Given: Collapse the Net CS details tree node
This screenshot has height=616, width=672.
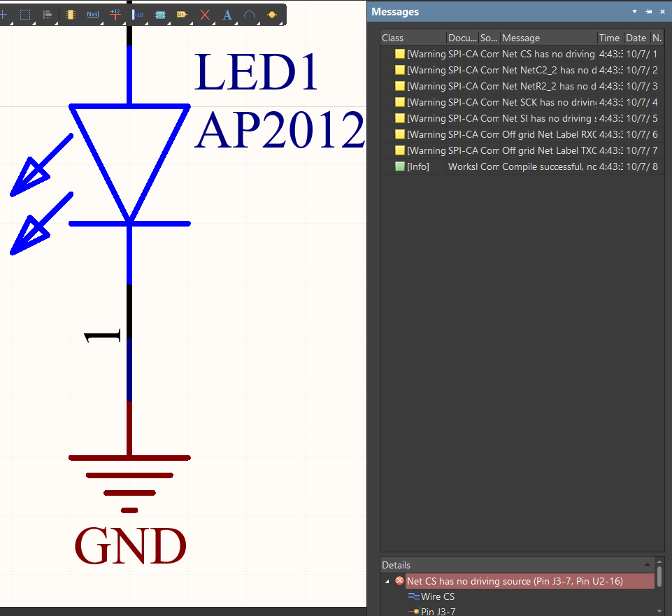Looking at the screenshot, I should pos(387,581).
